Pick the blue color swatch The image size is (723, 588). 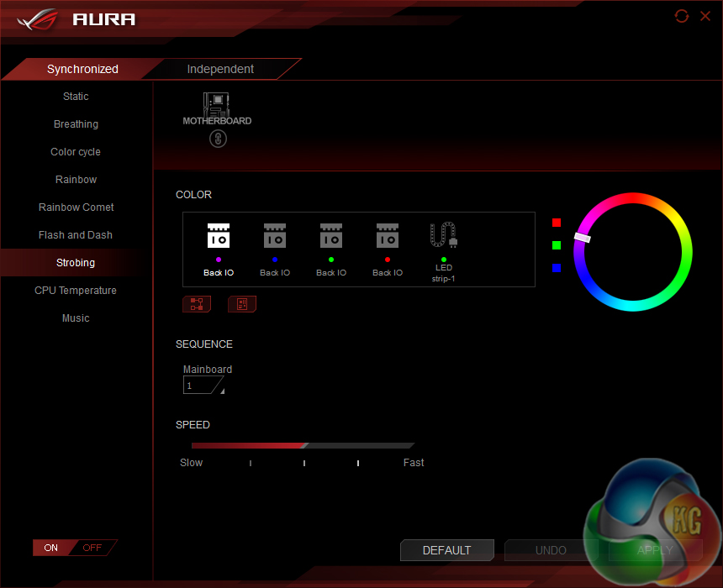557,268
